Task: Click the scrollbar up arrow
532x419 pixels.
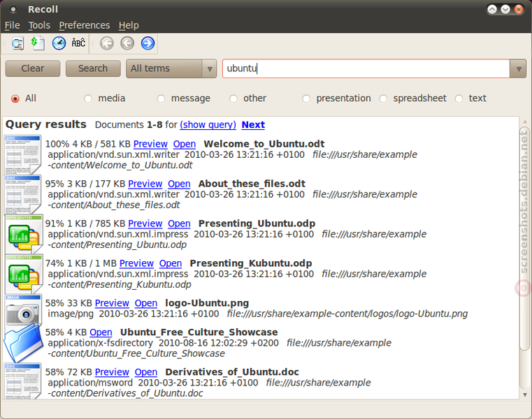Action: [x=525, y=122]
